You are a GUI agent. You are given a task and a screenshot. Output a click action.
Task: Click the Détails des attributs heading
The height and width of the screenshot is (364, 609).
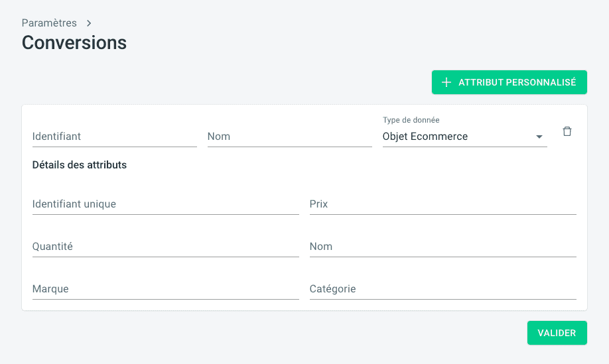click(80, 165)
